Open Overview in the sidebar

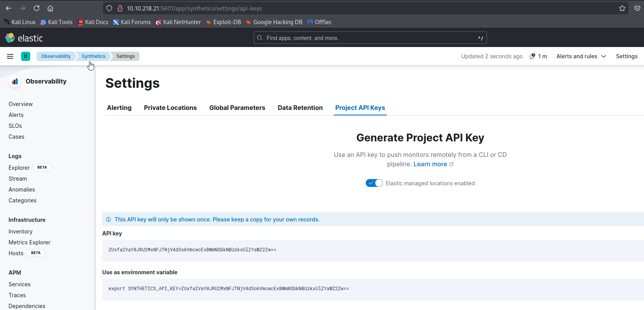pyautogui.click(x=21, y=104)
